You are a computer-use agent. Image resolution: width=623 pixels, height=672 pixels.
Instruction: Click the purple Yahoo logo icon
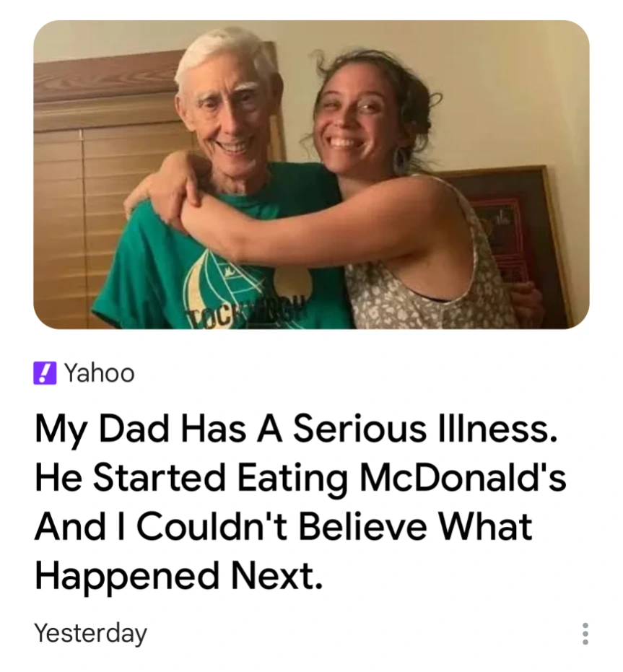point(44,373)
